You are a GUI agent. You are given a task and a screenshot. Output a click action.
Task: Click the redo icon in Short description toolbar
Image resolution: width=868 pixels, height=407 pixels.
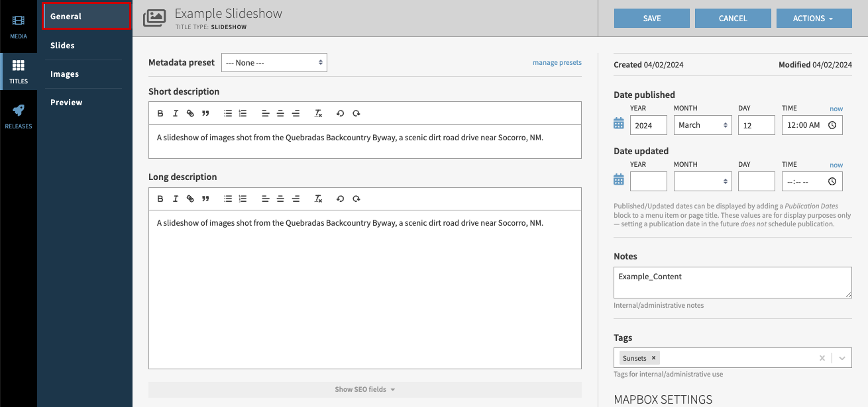356,113
